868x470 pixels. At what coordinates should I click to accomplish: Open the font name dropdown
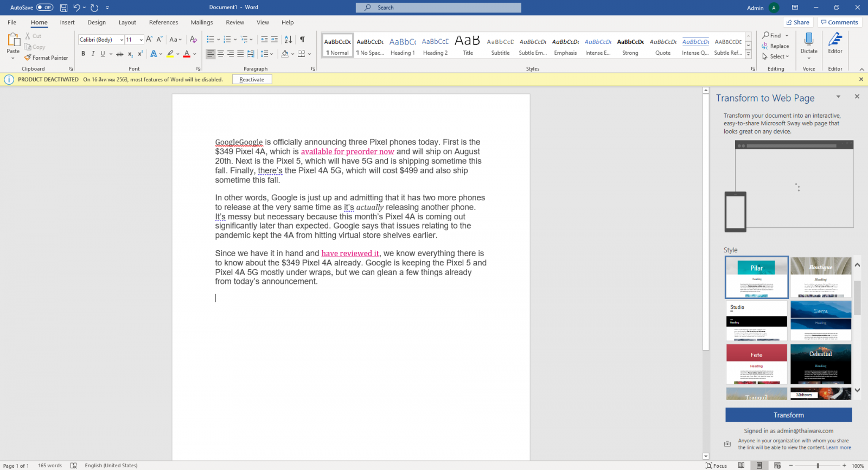point(122,40)
